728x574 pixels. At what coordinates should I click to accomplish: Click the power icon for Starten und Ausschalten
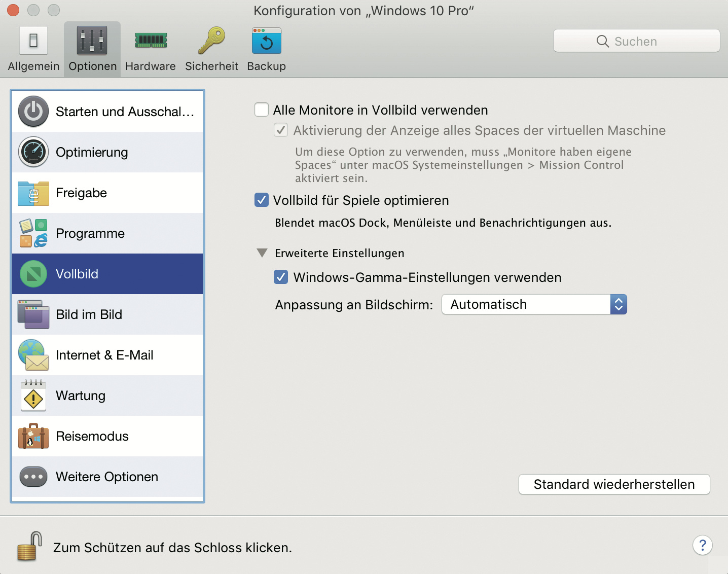[33, 112]
